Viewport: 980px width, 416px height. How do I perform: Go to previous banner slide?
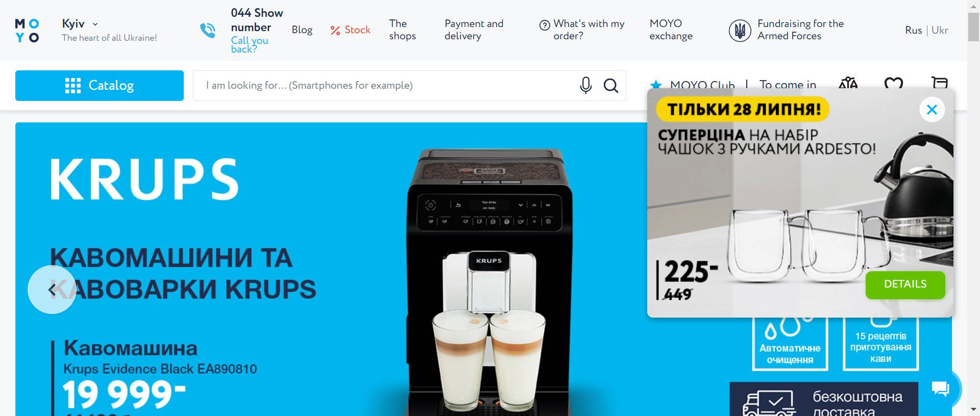point(52,290)
